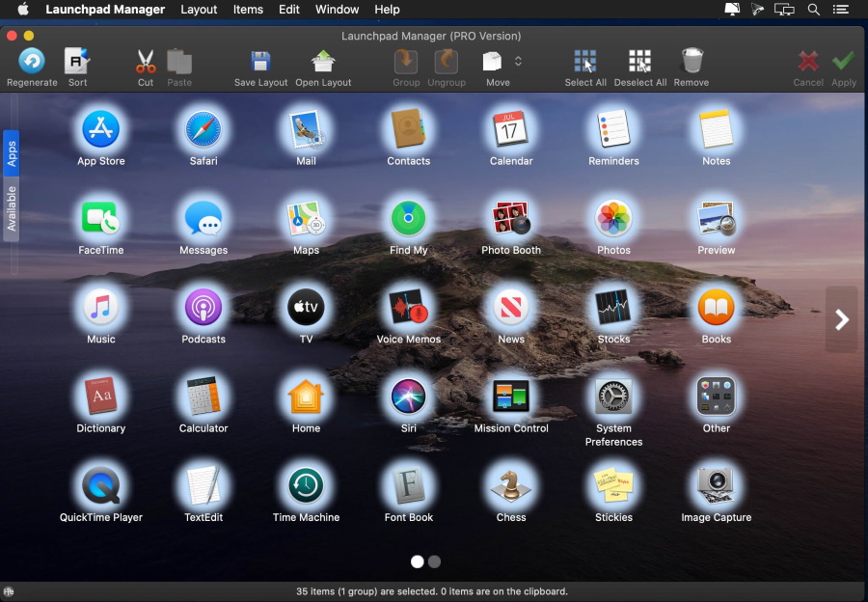The width and height of the screenshot is (868, 602).
Task: Open a saved layout file
Action: click(x=323, y=62)
